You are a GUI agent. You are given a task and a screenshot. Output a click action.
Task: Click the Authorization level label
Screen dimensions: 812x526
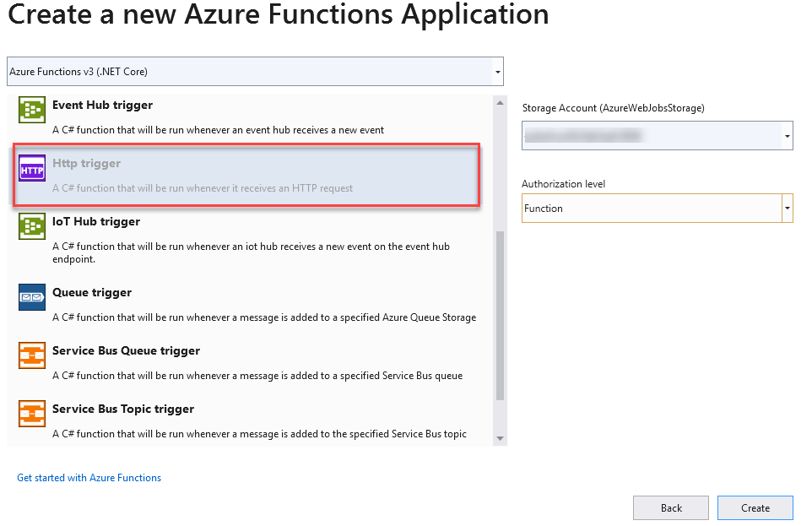click(x=564, y=184)
